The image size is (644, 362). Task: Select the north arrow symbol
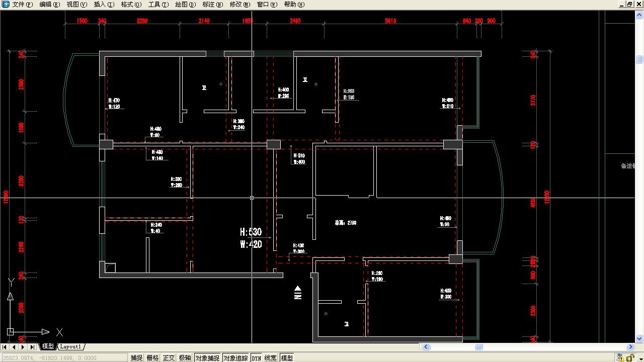coord(298,293)
